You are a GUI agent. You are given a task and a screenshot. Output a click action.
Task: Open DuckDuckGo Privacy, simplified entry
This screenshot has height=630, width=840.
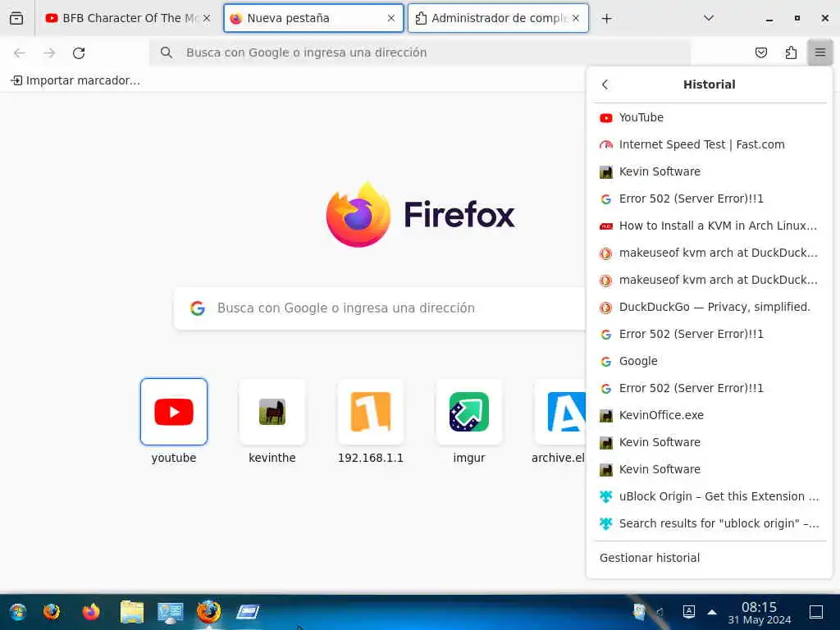710,307
